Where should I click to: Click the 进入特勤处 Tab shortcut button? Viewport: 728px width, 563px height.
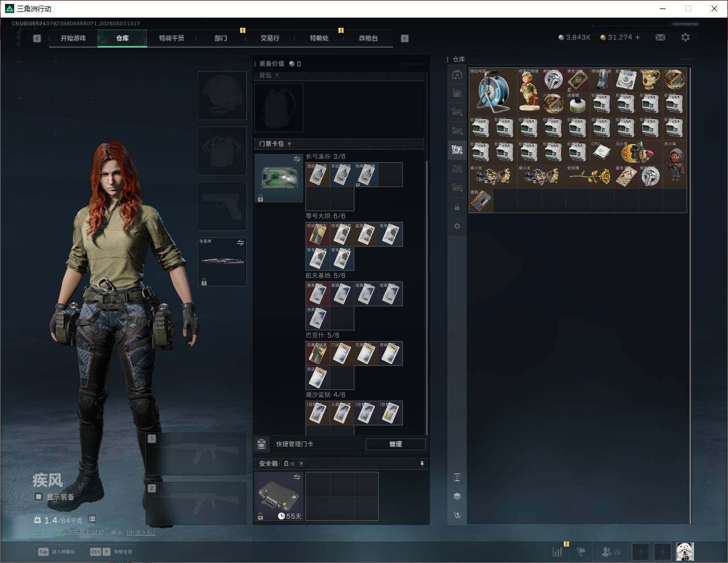point(57,552)
